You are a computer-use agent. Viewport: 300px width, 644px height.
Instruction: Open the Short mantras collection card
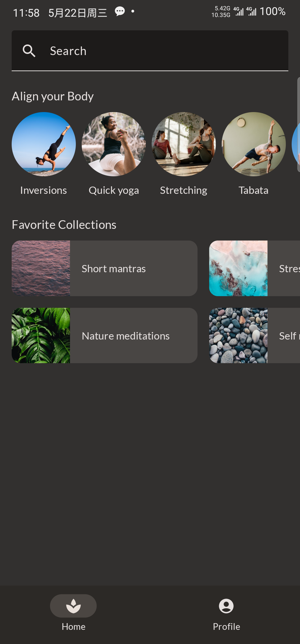pos(104,268)
